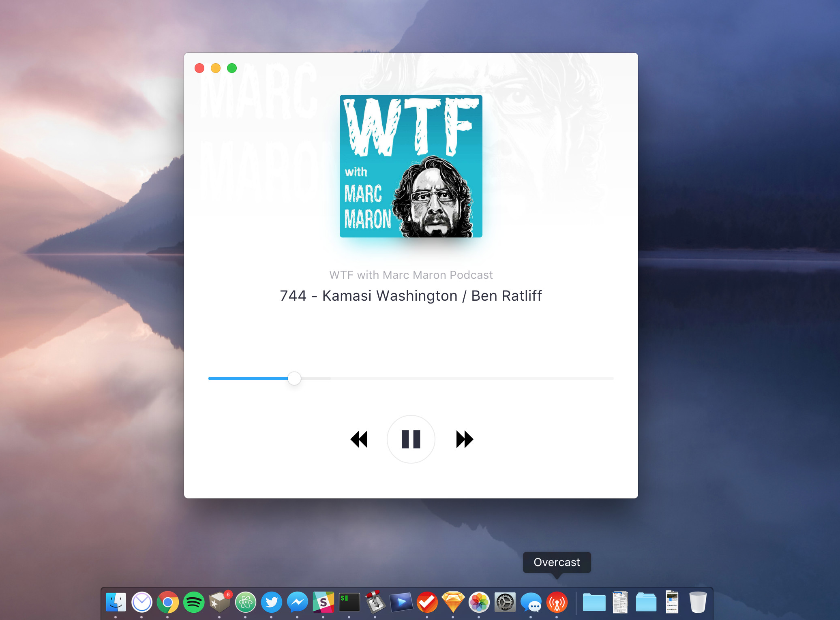Switch to Slack in the dock

pyautogui.click(x=324, y=602)
